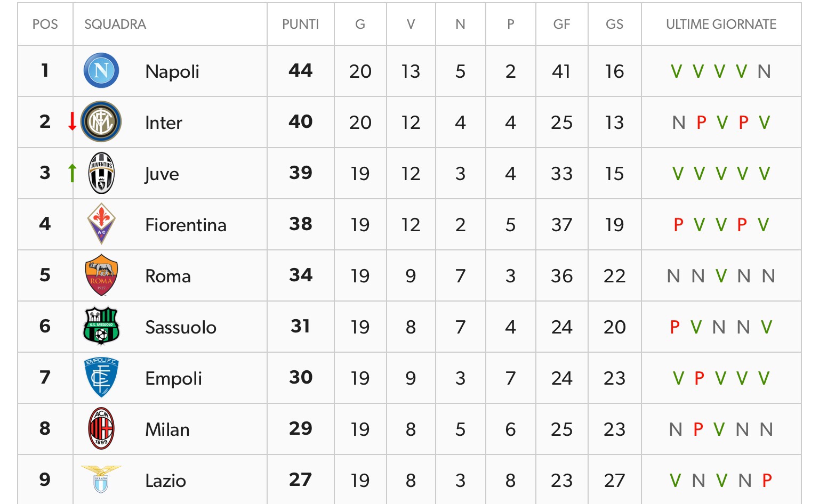Viewport: 819px width, 504px height.
Task: Click the Sassuolo team name
Action: 181,327
